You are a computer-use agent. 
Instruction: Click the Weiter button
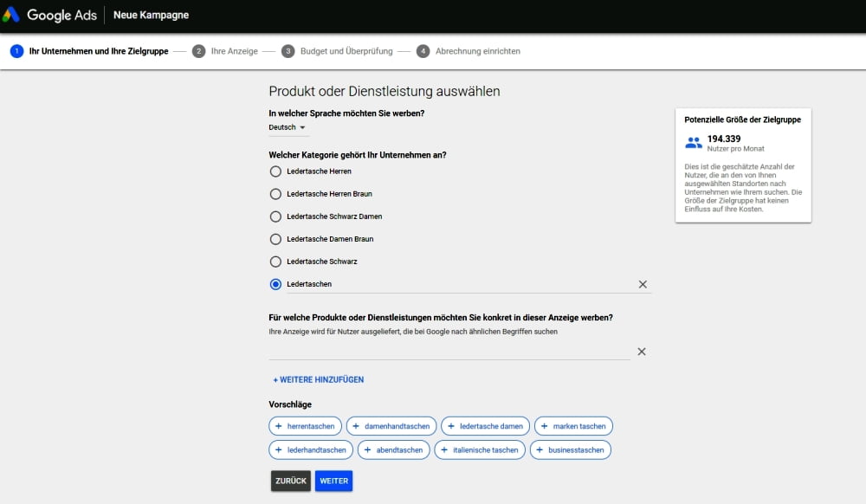(333, 481)
